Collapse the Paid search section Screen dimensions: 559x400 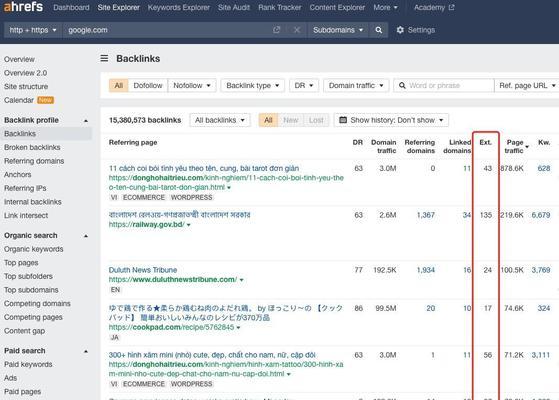coord(86,351)
